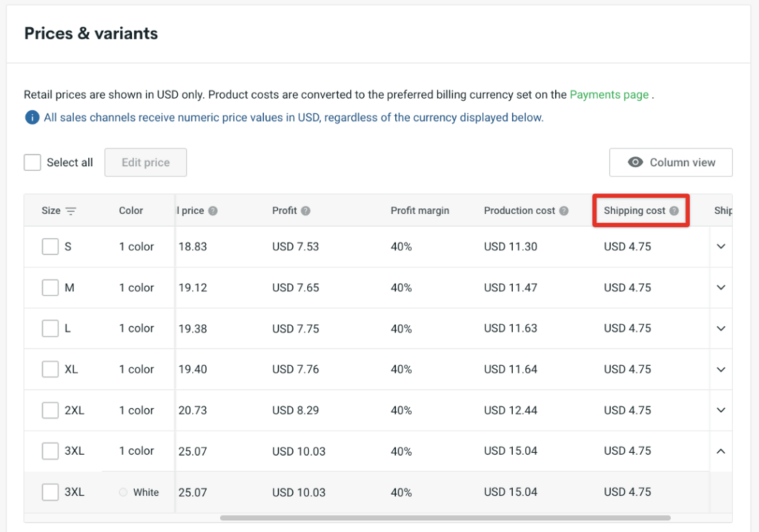Expand the XL variant row
759x532 pixels.
[720, 369]
